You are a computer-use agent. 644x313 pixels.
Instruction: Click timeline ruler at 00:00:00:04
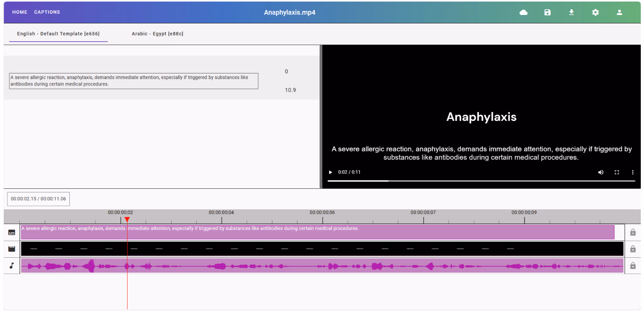222,213
